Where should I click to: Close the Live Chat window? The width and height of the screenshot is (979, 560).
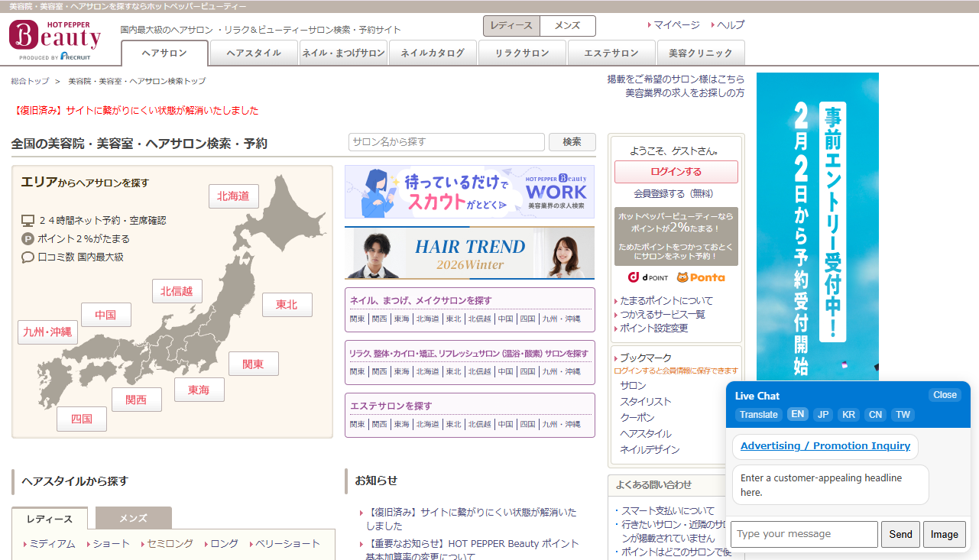click(x=945, y=395)
